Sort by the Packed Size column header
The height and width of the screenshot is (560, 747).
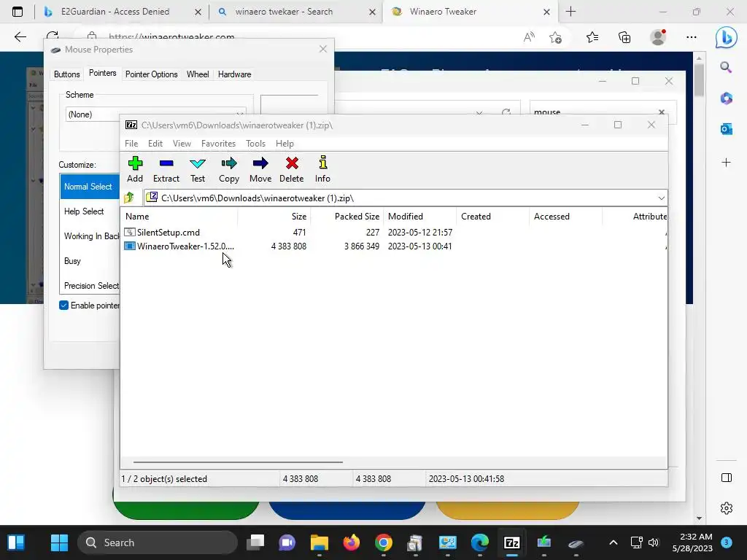coord(347,216)
